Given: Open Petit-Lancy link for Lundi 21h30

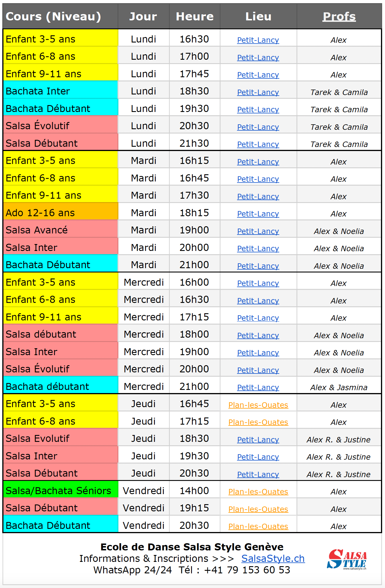Looking at the screenshot, I should click(258, 144).
